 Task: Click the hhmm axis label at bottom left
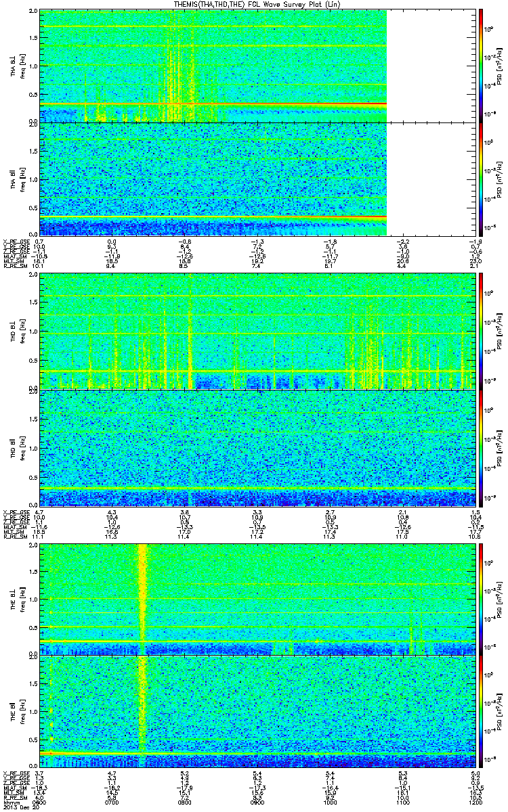click(x=10, y=803)
